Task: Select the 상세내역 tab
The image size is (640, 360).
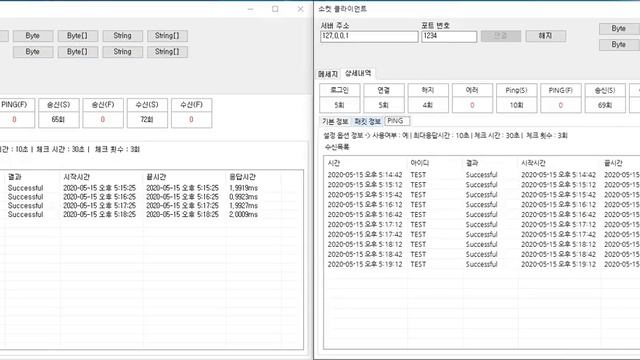Action: click(358, 73)
